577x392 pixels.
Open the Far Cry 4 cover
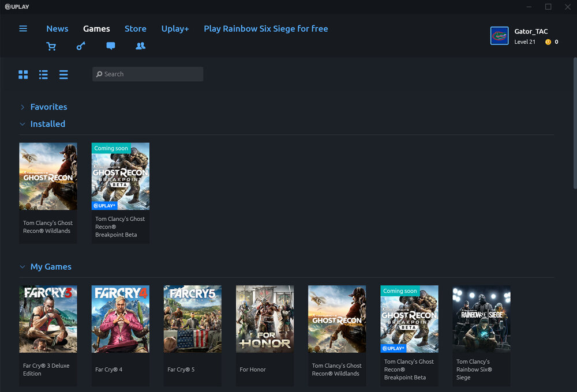tap(121, 319)
